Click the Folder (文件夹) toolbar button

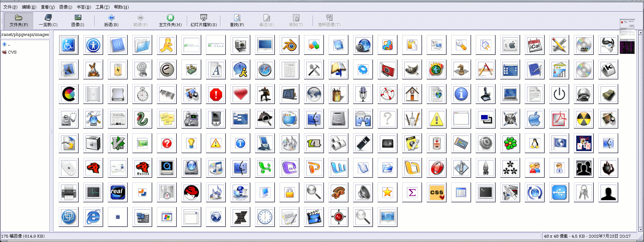point(19,20)
